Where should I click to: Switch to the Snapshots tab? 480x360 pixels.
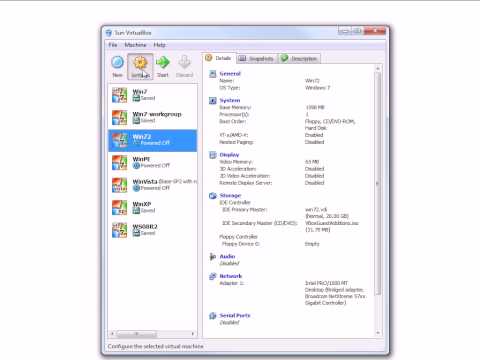tap(257, 59)
